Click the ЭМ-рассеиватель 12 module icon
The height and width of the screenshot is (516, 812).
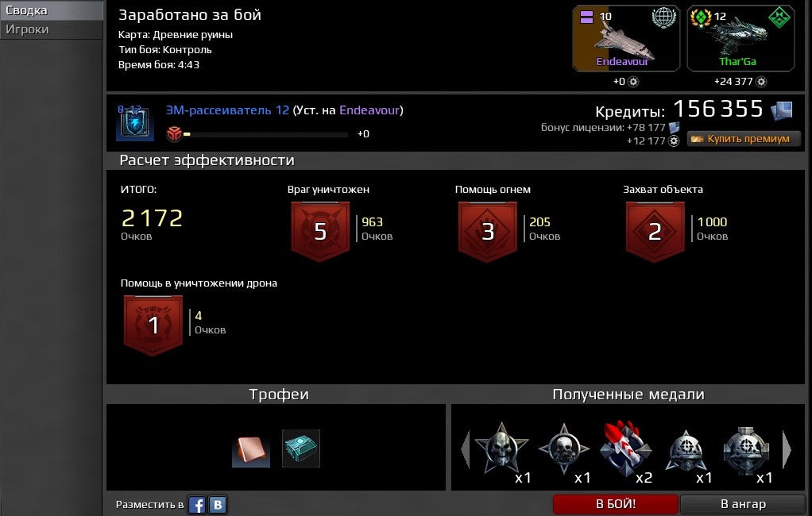135,123
